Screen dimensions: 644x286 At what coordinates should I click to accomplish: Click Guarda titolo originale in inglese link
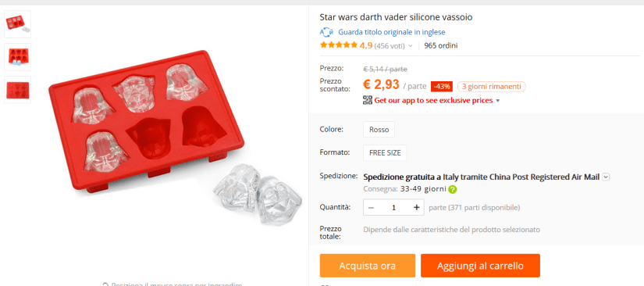pos(391,32)
